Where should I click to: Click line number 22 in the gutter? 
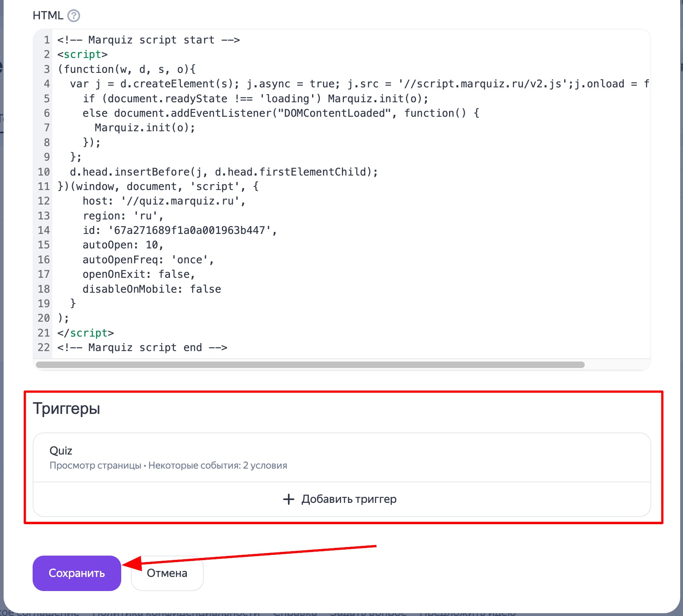[x=44, y=347]
